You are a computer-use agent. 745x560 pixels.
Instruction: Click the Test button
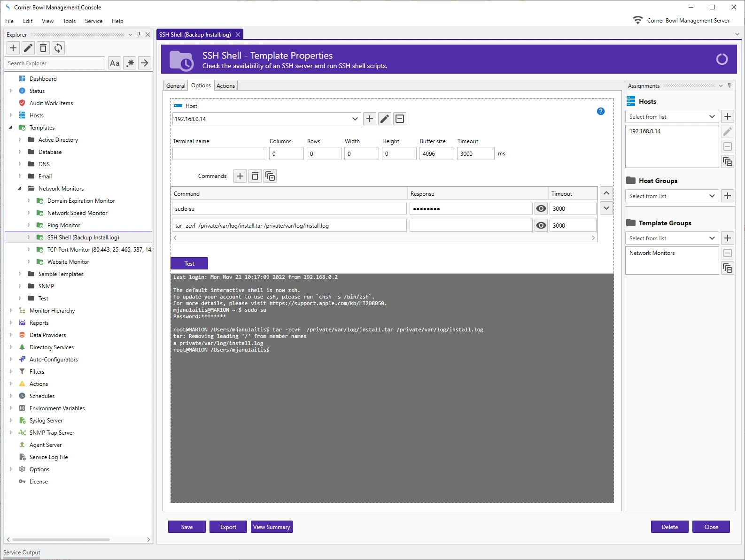click(189, 263)
